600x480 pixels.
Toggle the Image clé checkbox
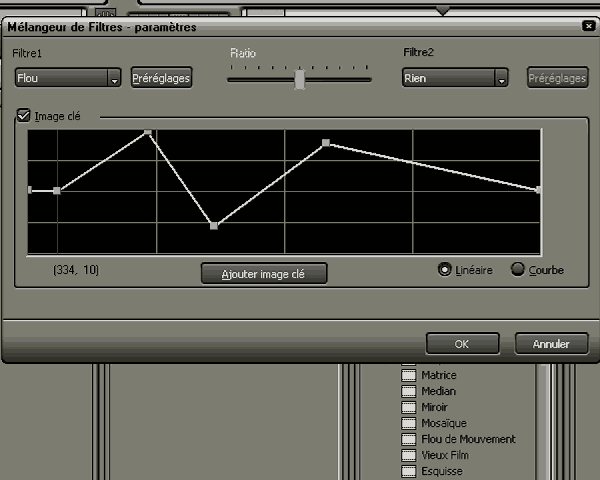(23, 115)
